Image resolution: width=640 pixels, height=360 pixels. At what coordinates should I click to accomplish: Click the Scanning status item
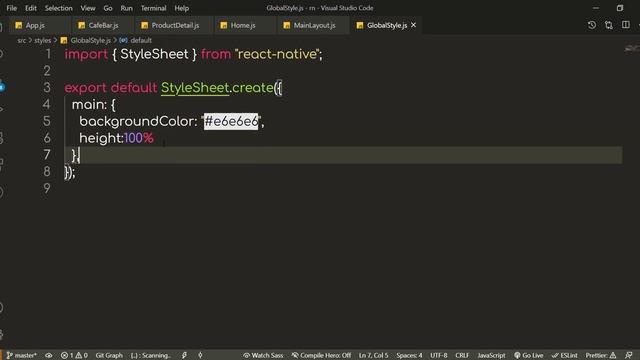pyautogui.click(x=151, y=355)
